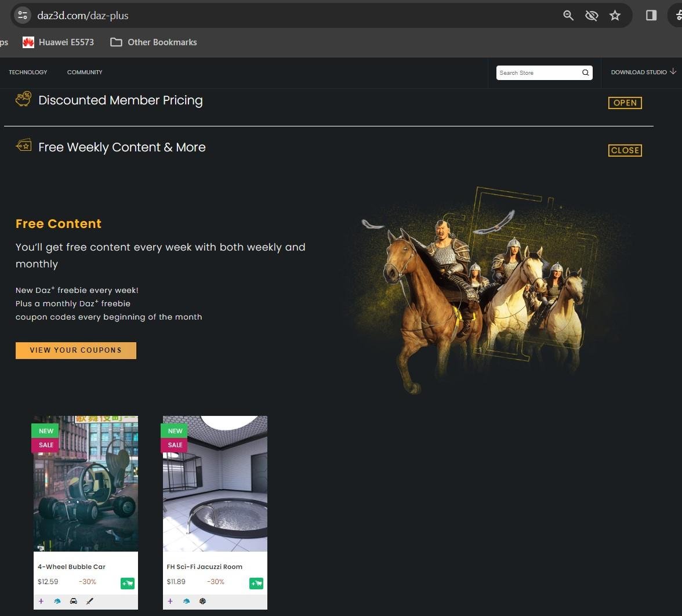Click the sword icon under 4-Wheel Bubble Car
This screenshot has height=616, width=682.
click(x=89, y=601)
